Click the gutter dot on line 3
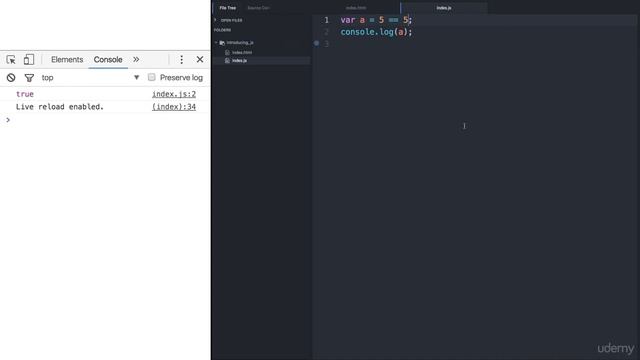 pyautogui.click(x=316, y=43)
